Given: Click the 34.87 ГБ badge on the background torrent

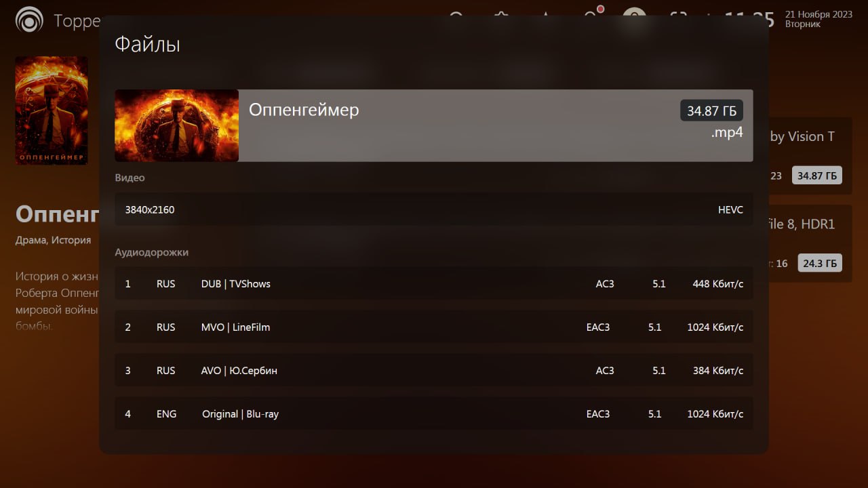Looking at the screenshot, I should pyautogui.click(x=817, y=176).
